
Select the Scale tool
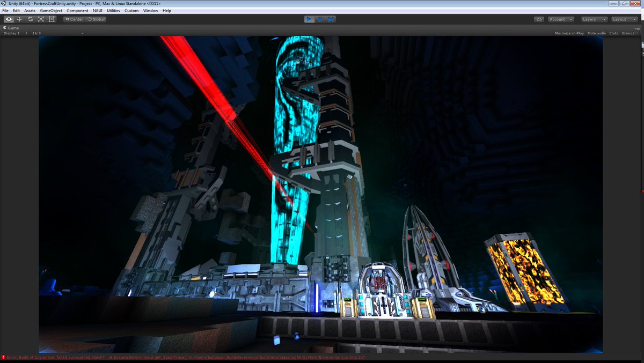click(x=40, y=19)
